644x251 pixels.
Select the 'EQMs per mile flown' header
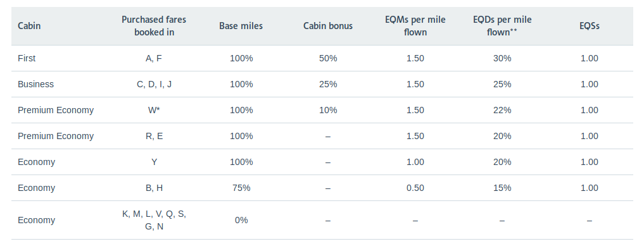(415, 26)
